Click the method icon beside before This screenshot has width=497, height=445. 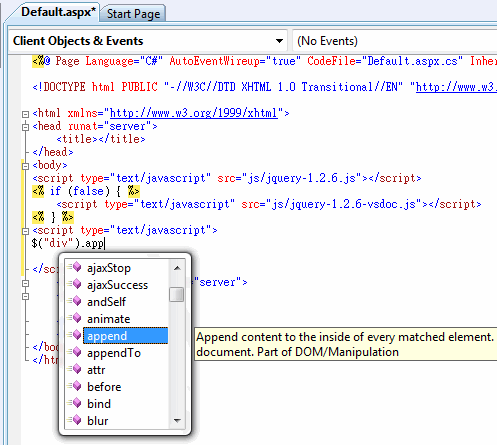pyautogui.click(x=74, y=386)
